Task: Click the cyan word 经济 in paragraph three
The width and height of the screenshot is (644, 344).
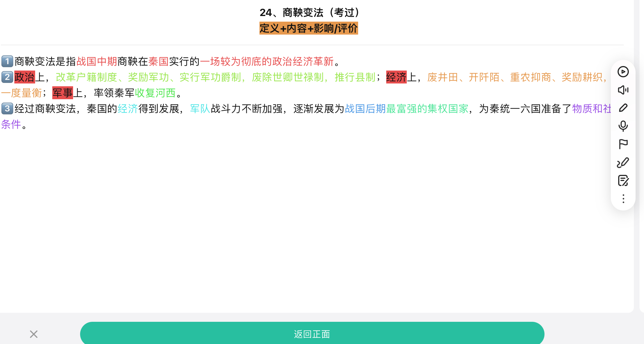Action: pos(128,108)
